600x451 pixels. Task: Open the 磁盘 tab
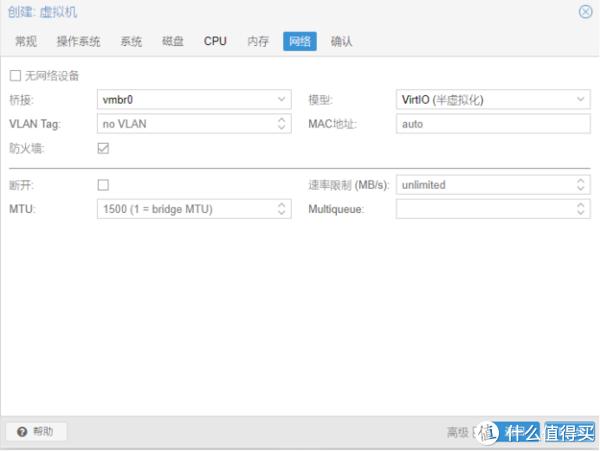tap(173, 41)
